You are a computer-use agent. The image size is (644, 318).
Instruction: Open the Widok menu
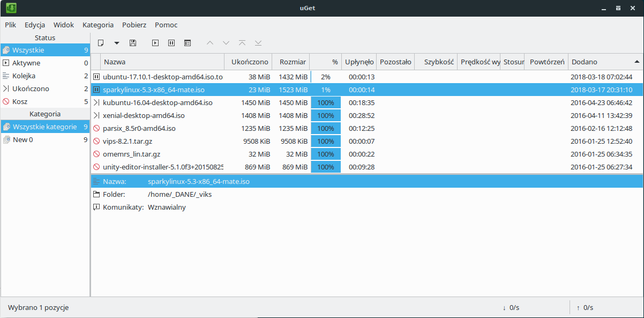(64, 25)
